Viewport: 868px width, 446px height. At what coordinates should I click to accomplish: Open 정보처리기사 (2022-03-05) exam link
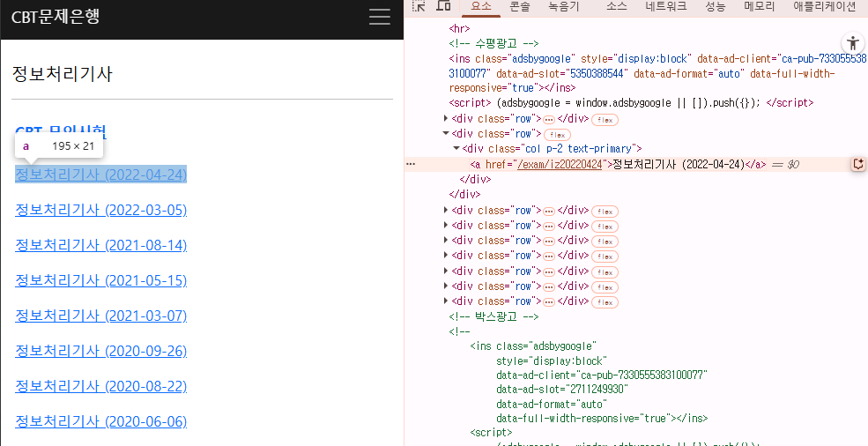[100, 210]
